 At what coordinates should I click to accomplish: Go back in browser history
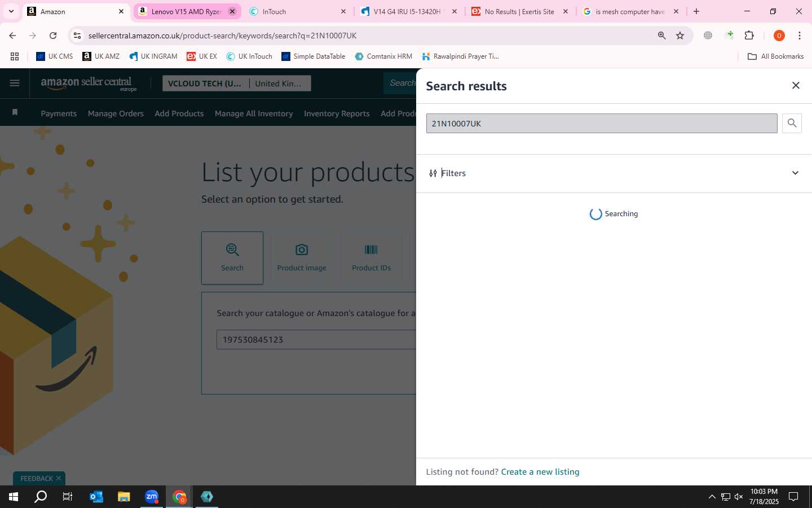[x=12, y=36]
